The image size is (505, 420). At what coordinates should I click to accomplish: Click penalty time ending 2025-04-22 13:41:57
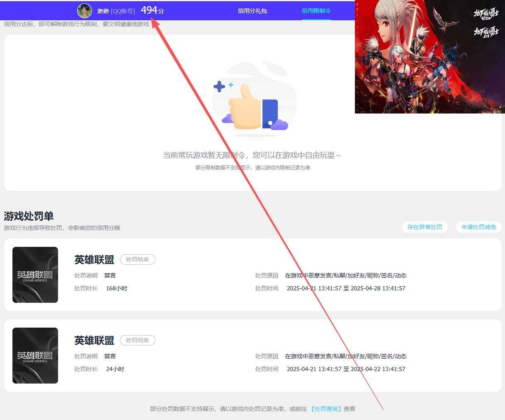tap(346, 369)
